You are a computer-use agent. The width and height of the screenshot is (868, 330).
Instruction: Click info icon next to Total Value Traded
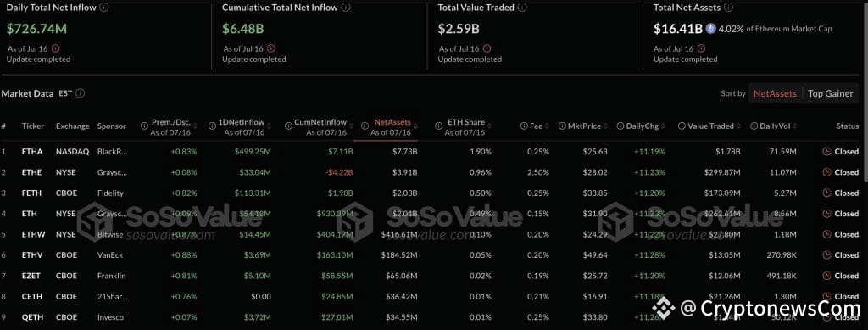click(x=522, y=8)
